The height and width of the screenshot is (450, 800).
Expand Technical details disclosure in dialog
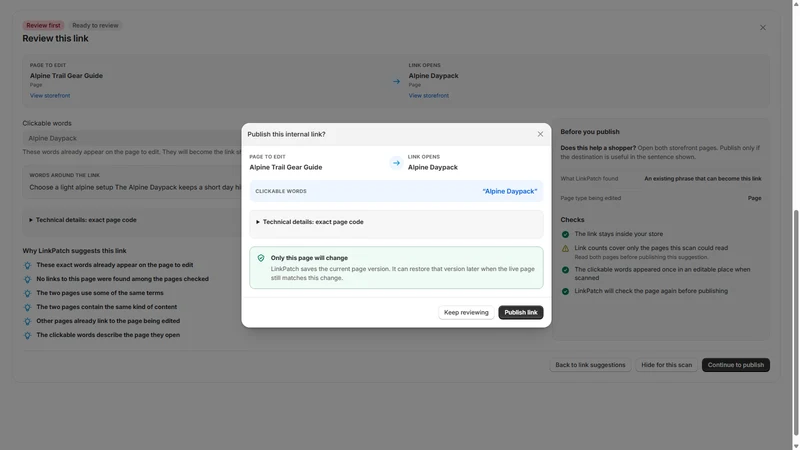[310, 222]
